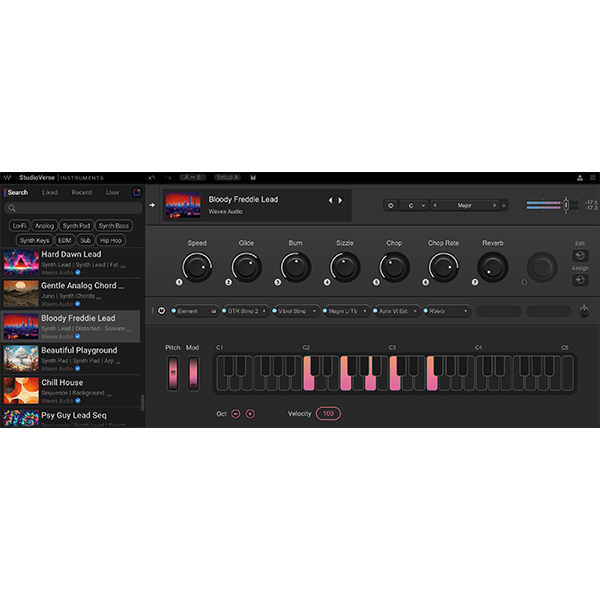Filter by the Synth Bass tag
Screen dimensions: 600x600
point(114,226)
